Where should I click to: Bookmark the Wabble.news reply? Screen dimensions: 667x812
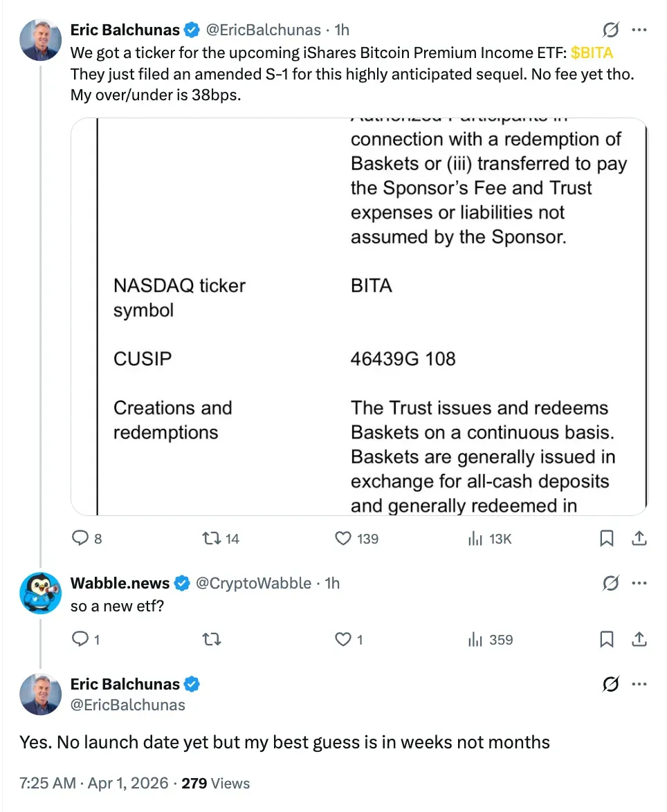(607, 640)
